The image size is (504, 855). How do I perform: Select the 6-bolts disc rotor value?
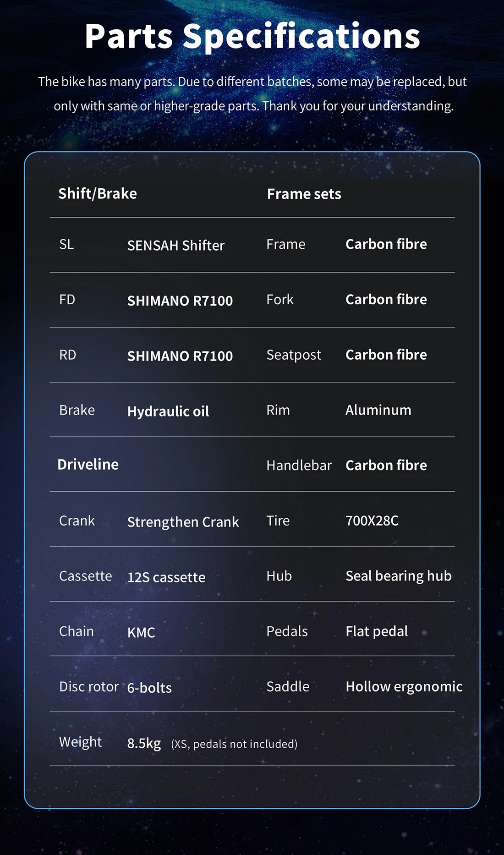coord(149,688)
